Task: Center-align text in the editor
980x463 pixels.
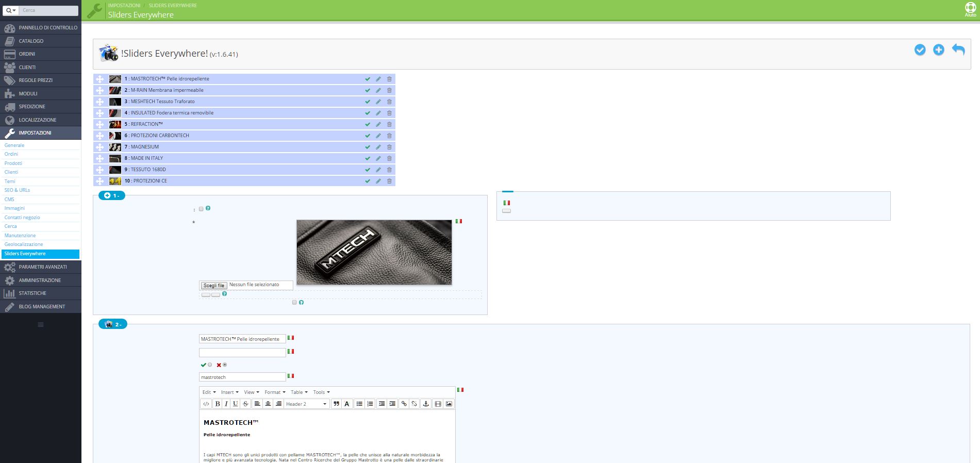Action: [x=268, y=404]
